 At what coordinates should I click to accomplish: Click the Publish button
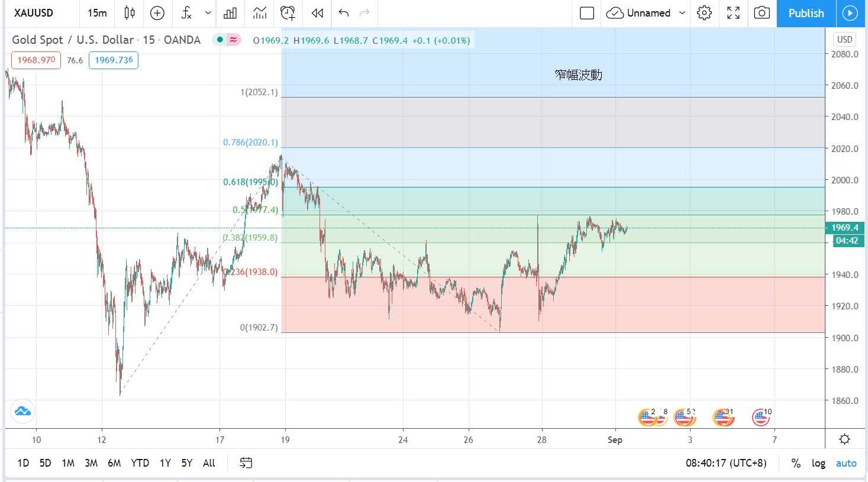806,13
